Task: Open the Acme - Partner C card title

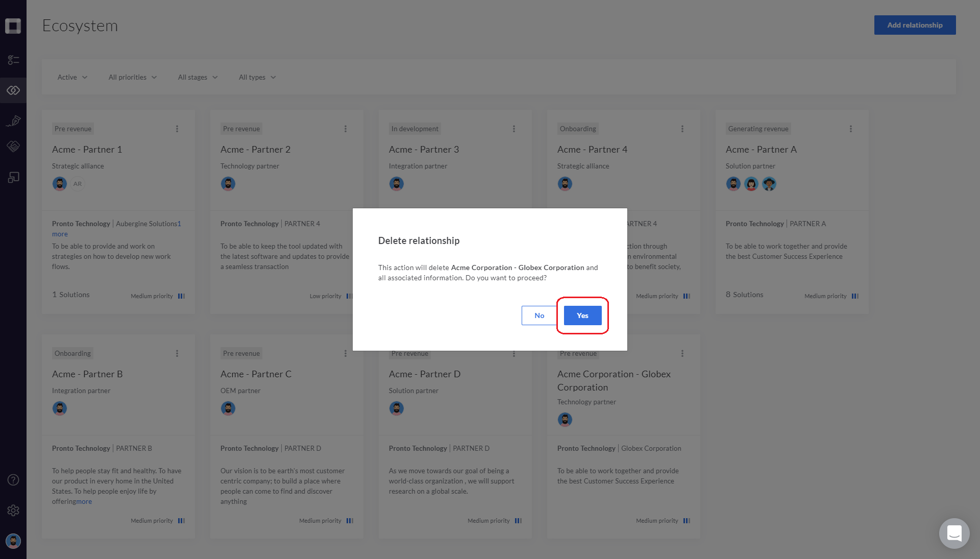Action: [256, 374]
